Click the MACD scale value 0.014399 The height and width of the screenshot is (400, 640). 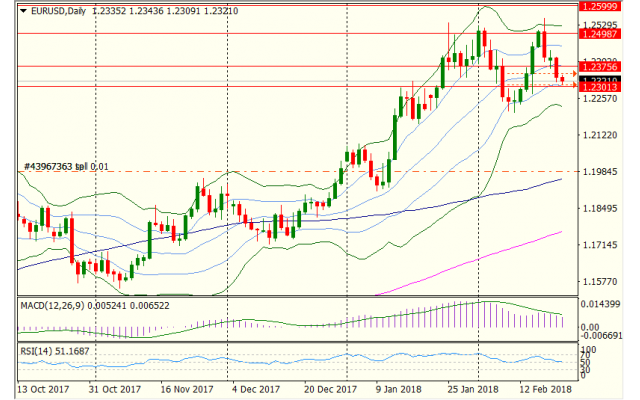(610, 303)
